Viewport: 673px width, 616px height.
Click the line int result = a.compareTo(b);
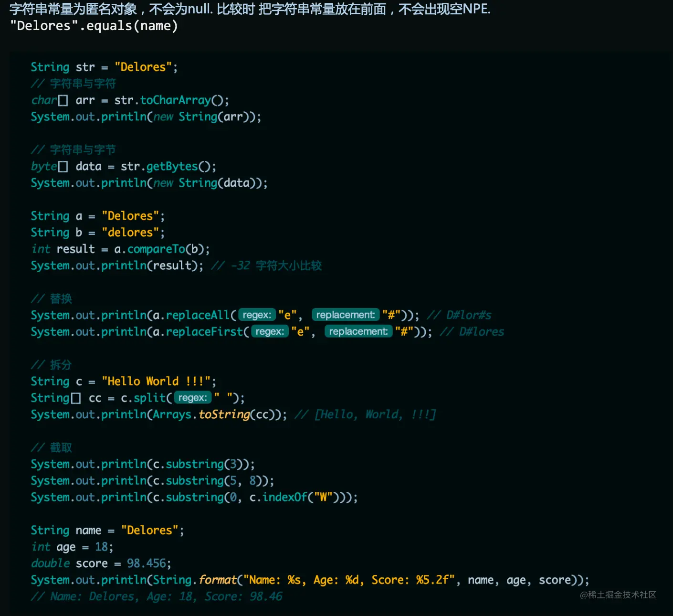click(x=120, y=249)
